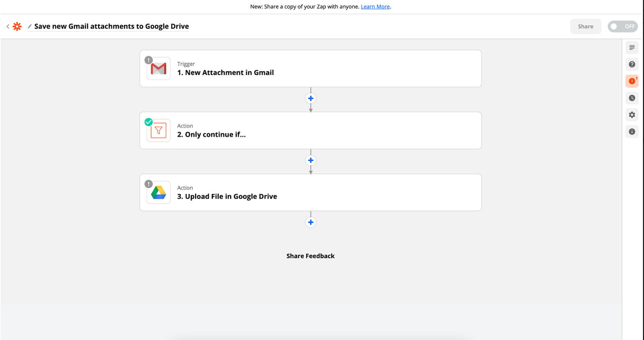
Task: Click the Share button
Action: pyautogui.click(x=586, y=27)
